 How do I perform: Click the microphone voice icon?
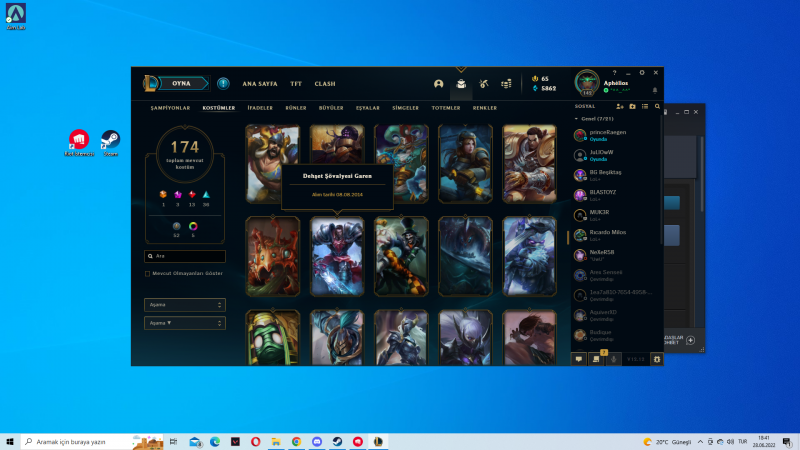(613, 359)
